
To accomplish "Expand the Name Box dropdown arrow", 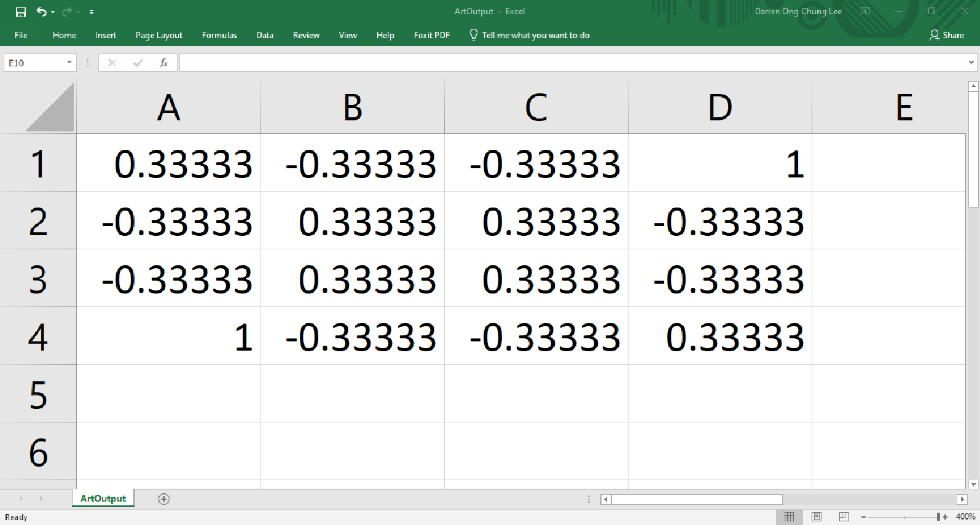I will click(x=69, y=63).
